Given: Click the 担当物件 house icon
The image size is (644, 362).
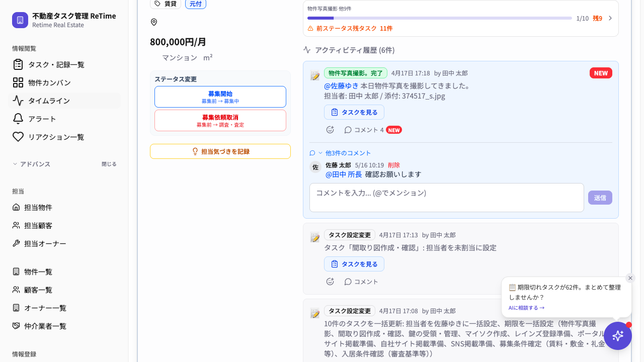Looking at the screenshot, I should [x=16, y=207].
